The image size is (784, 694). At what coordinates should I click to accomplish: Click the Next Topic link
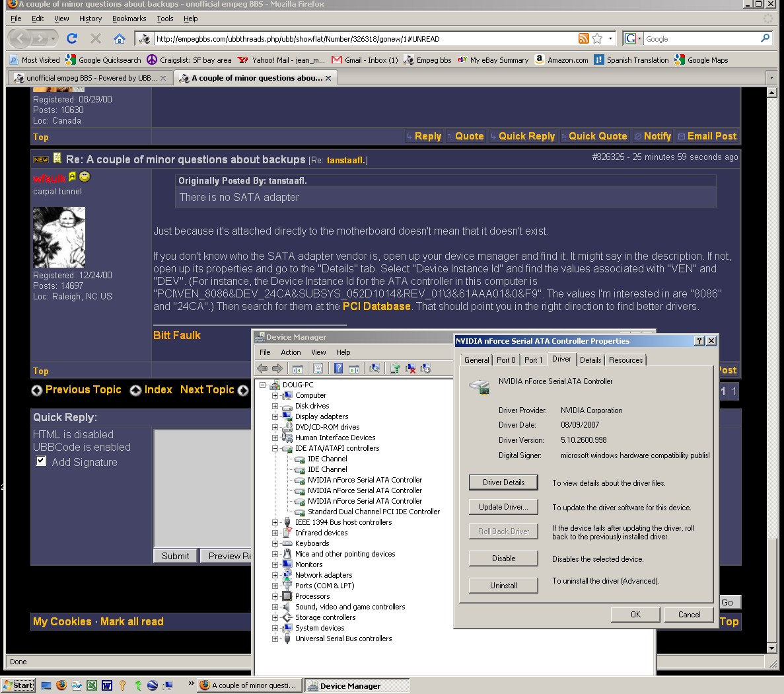tap(207, 390)
